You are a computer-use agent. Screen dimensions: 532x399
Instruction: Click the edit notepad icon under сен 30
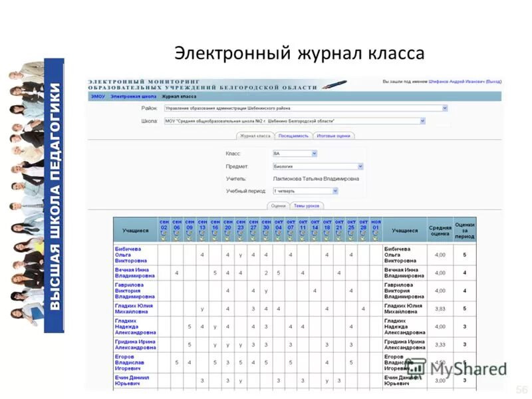point(266,233)
